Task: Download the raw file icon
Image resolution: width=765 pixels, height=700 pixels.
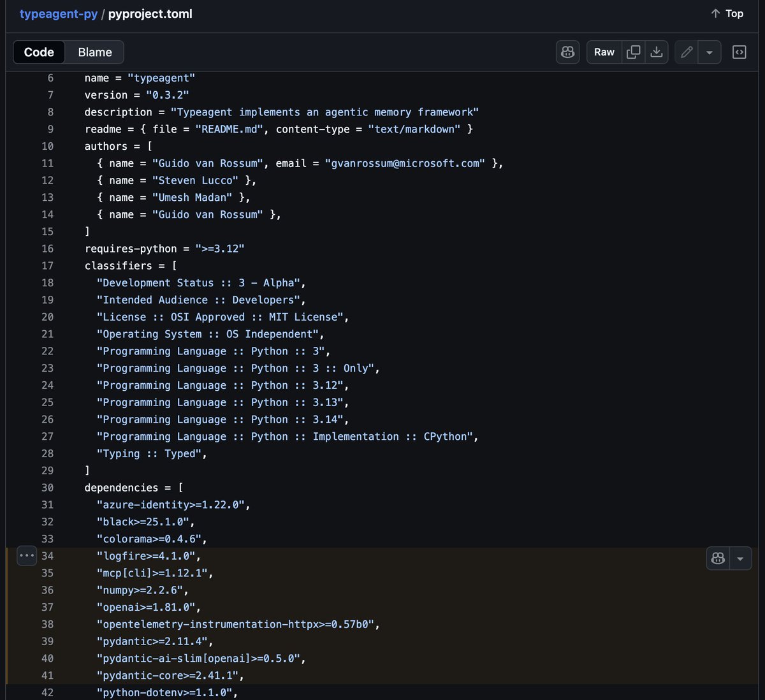Action: click(x=657, y=52)
